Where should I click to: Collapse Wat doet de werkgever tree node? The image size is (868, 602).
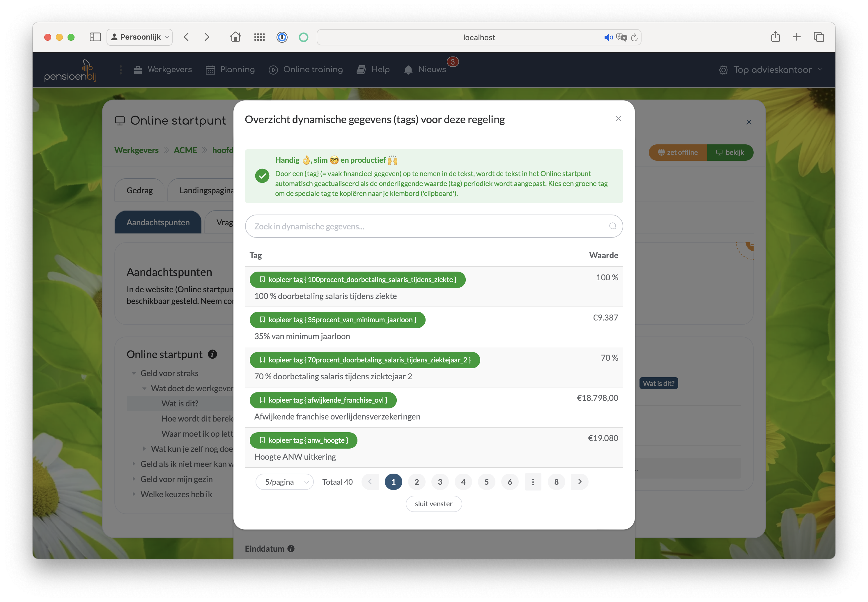(144, 389)
